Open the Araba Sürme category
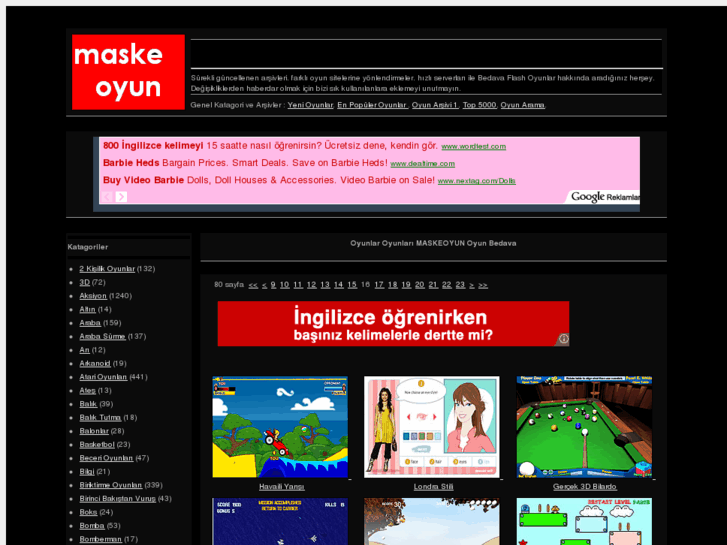The image size is (727, 545). tap(102, 337)
